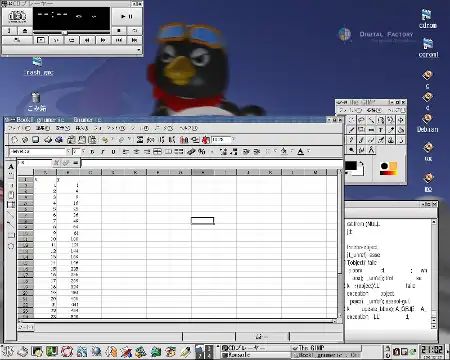Select the Text tool in GIMP toolbox
This screenshot has width=450, height=360.
381,130
